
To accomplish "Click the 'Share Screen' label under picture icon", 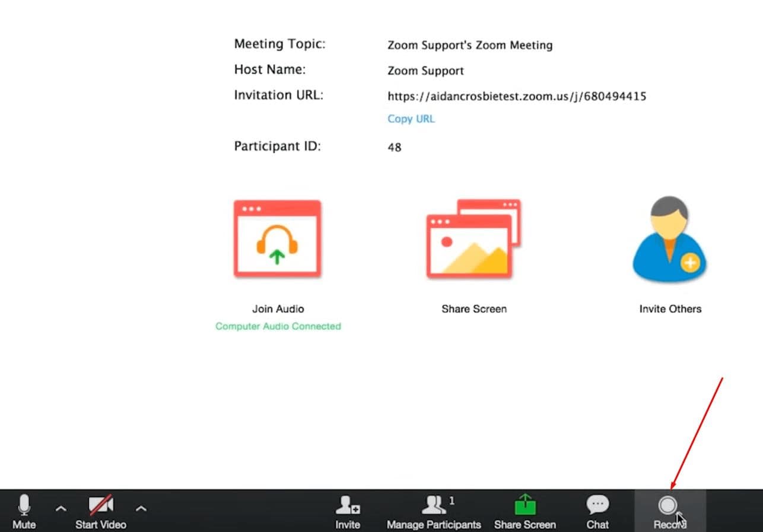I will point(474,309).
